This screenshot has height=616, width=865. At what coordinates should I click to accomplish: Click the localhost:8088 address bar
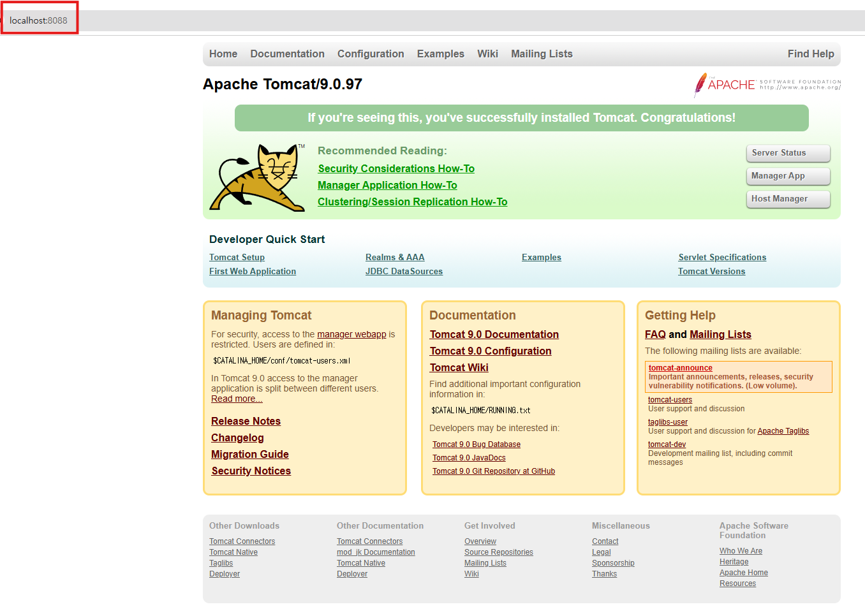click(x=38, y=20)
